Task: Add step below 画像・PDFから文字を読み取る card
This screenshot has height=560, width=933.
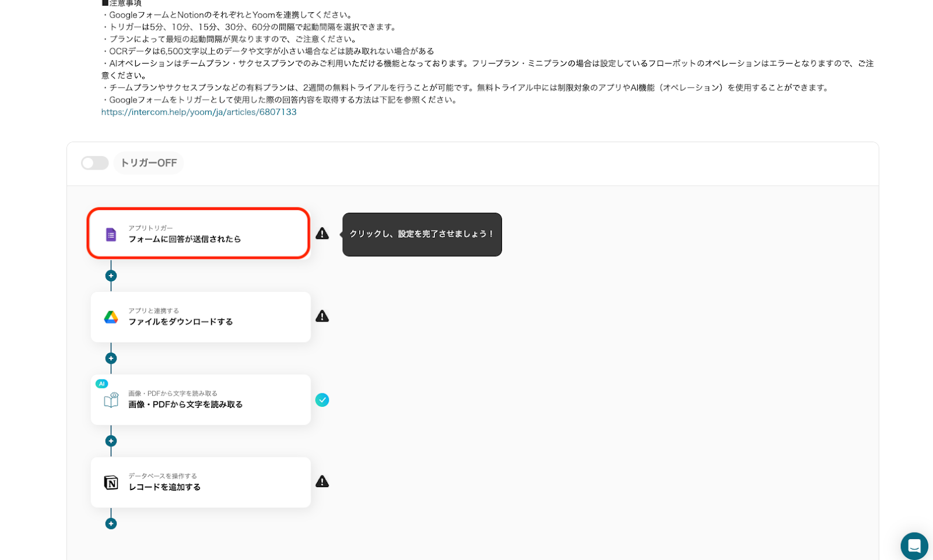Action: [111, 441]
